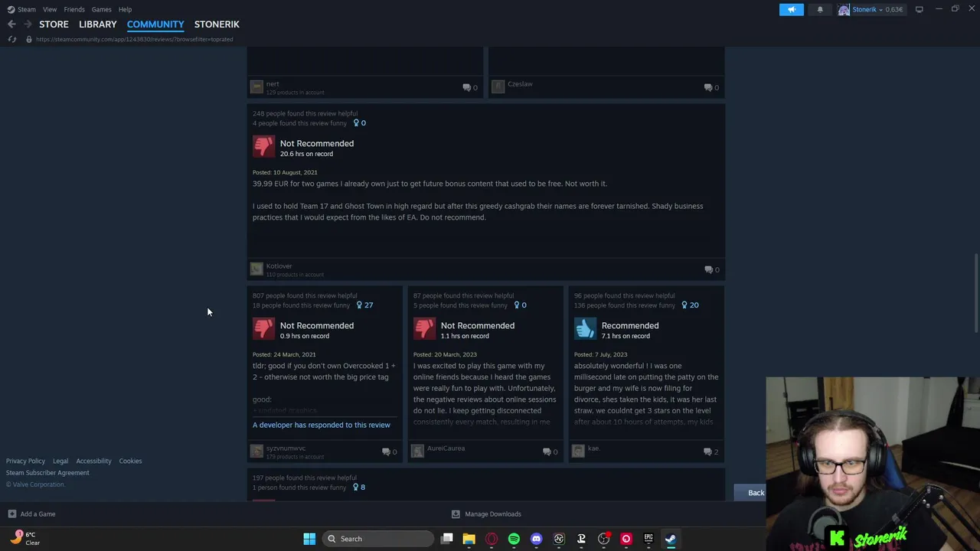Open the Legal link

click(60, 461)
